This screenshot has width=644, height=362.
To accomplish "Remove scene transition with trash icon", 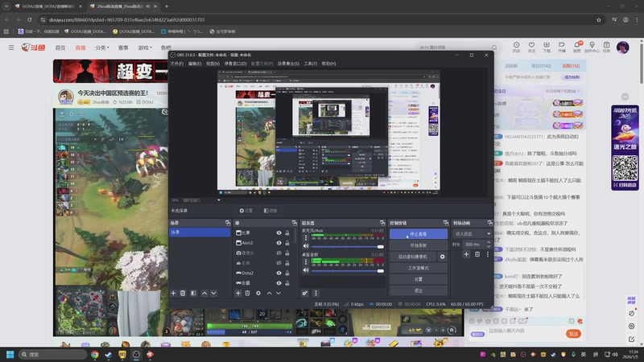I will [x=477, y=254].
